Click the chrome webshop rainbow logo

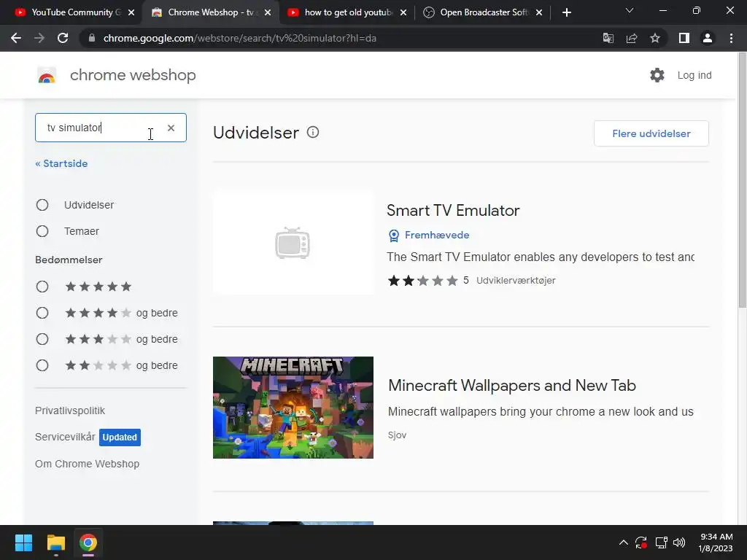(x=47, y=75)
